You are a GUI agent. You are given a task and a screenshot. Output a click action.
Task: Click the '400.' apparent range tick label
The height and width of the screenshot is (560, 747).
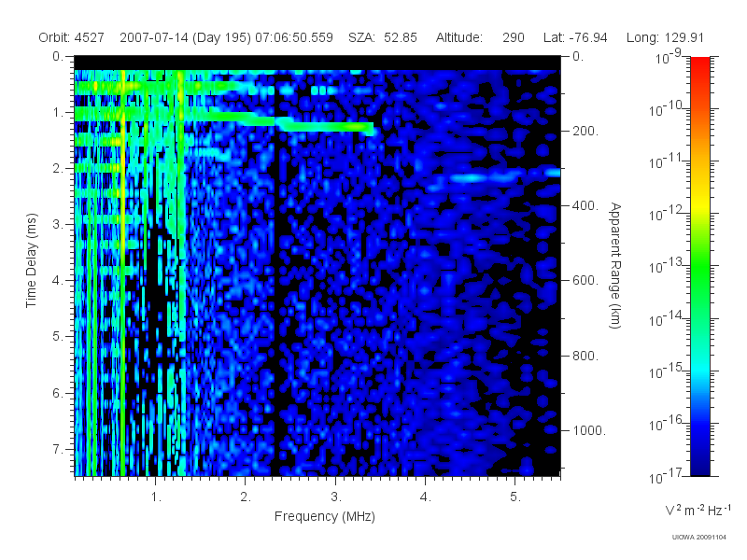(585, 205)
